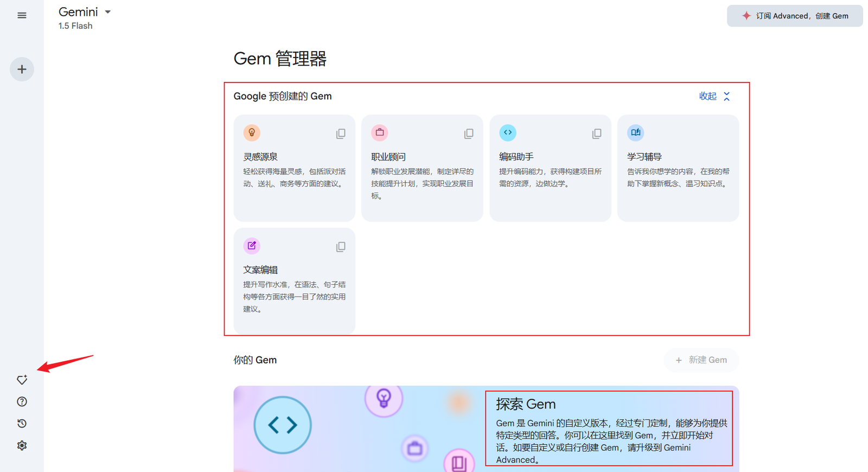Start a new chat with plus icon
Image resolution: width=868 pixels, height=472 pixels.
[22, 69]
